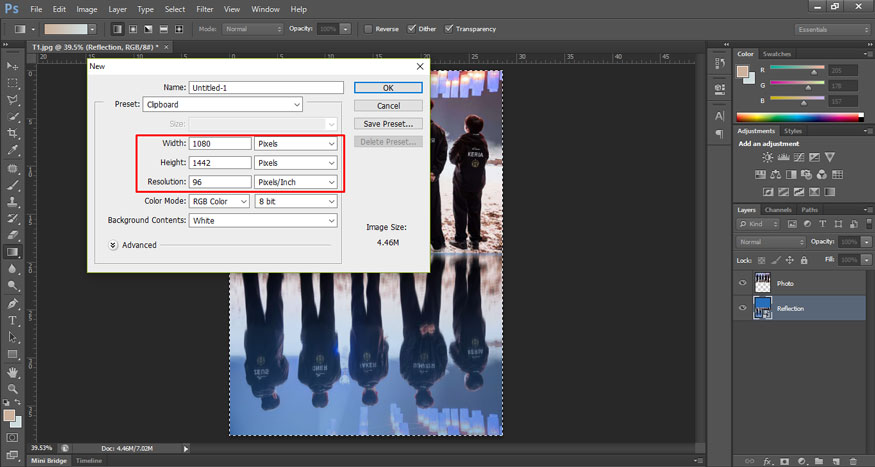875x467 pixels.
Task: Select the Move tool in toolbar
Action: tap(13, 65)
